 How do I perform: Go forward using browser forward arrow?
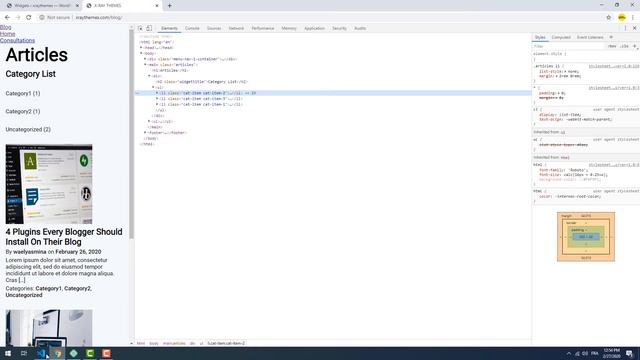tap(18, 17)
